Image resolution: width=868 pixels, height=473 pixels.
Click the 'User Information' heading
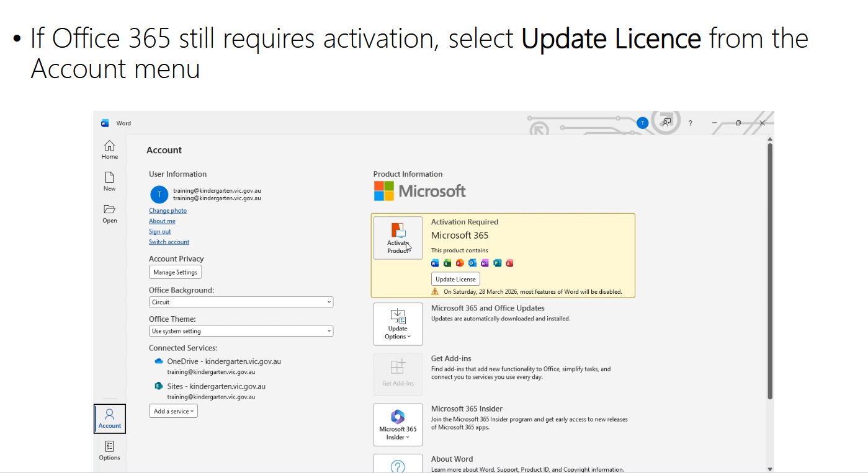point(177,174)
